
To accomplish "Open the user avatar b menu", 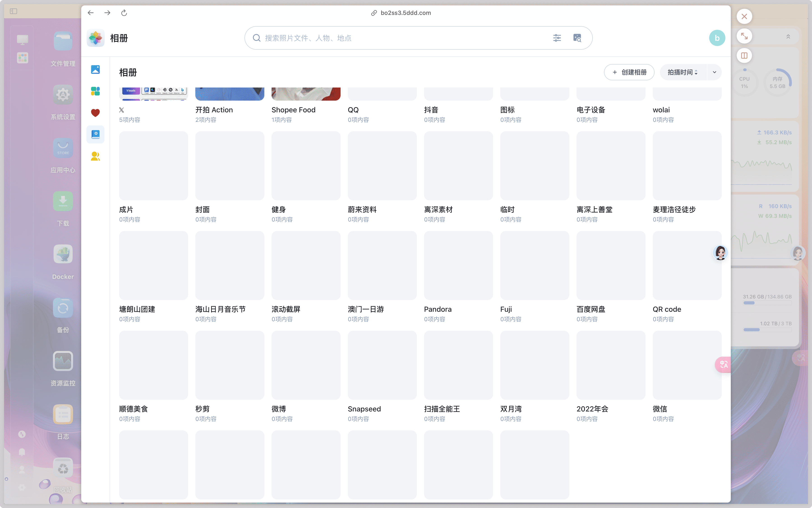I will tap(717, 38).
